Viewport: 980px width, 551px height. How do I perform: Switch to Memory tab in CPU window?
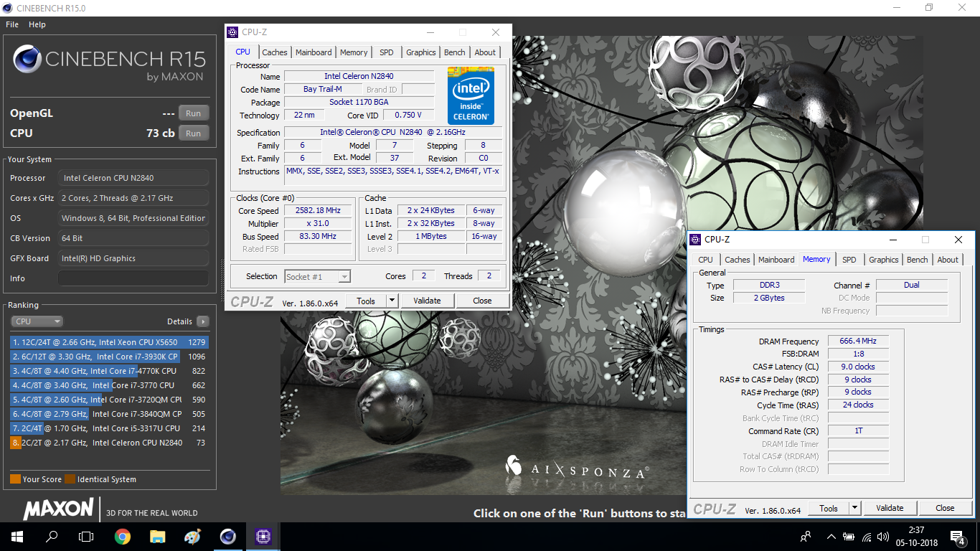click(x=354, y=52)
